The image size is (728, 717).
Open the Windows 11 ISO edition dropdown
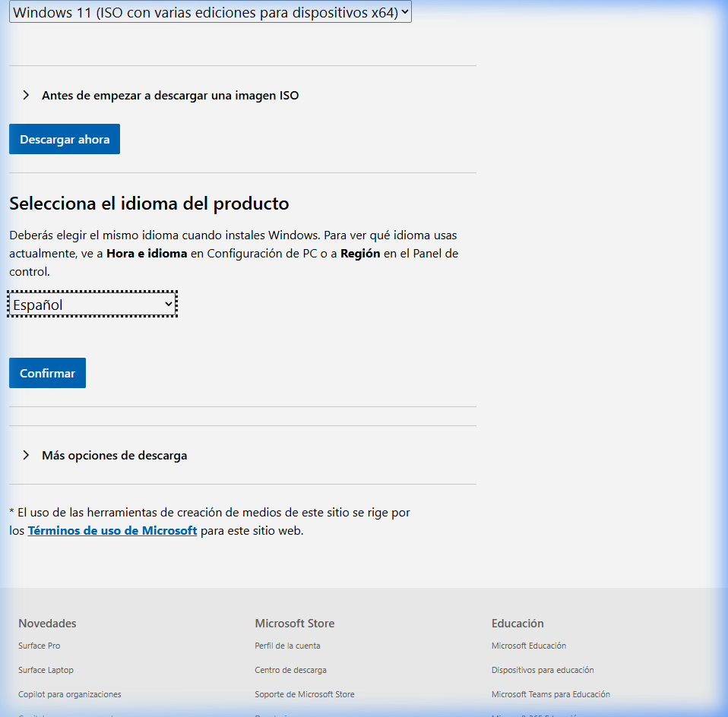coord(210,12)
